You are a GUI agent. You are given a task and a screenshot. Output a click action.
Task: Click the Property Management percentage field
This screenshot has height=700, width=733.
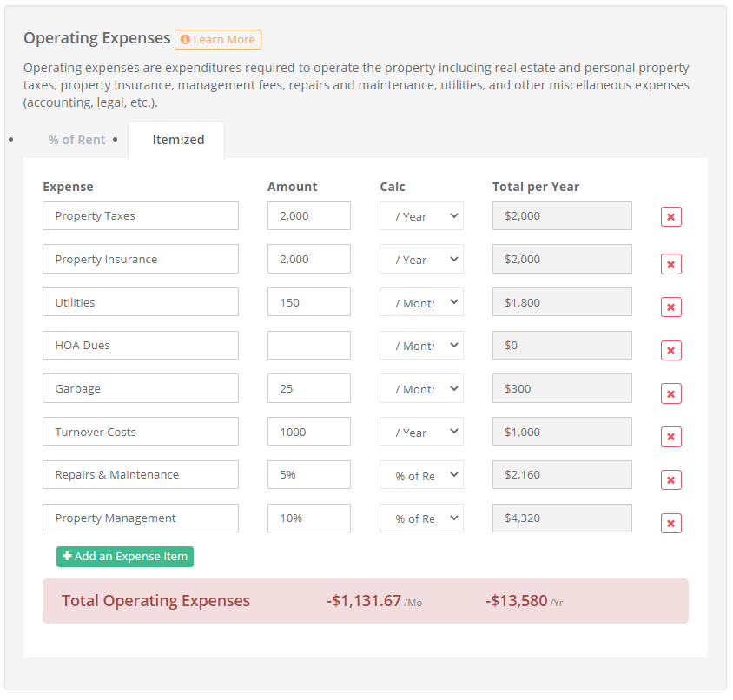[308, 518]
